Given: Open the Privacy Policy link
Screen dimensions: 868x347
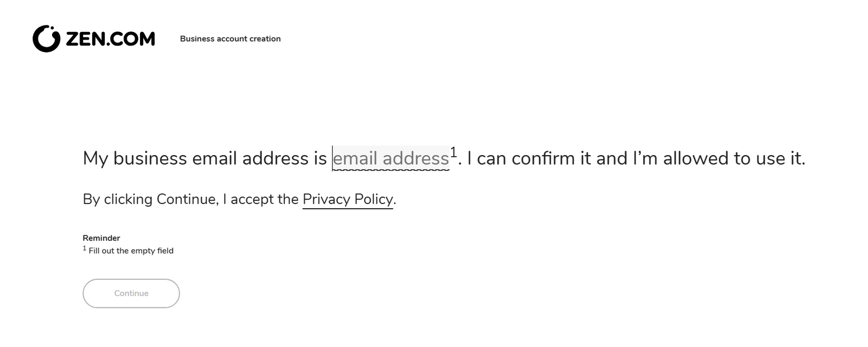Looking at the screenshot, I should [x=348, y=199].
